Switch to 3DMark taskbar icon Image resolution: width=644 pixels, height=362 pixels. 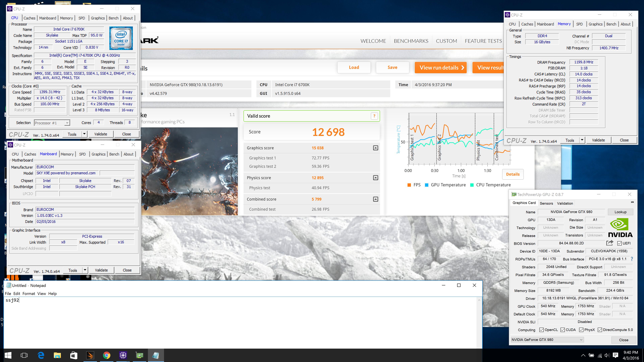point(90,355)
